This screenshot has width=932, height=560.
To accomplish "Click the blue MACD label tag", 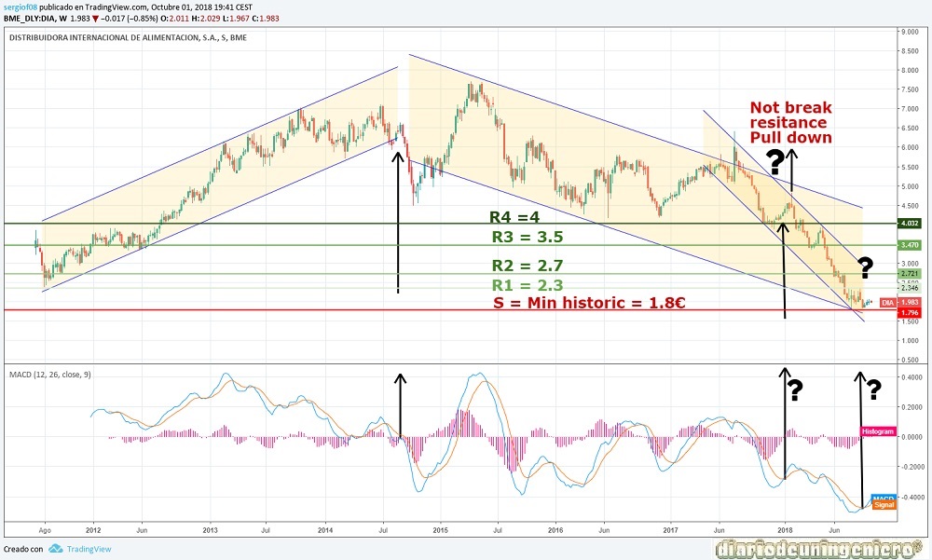I will pos(884,499).
